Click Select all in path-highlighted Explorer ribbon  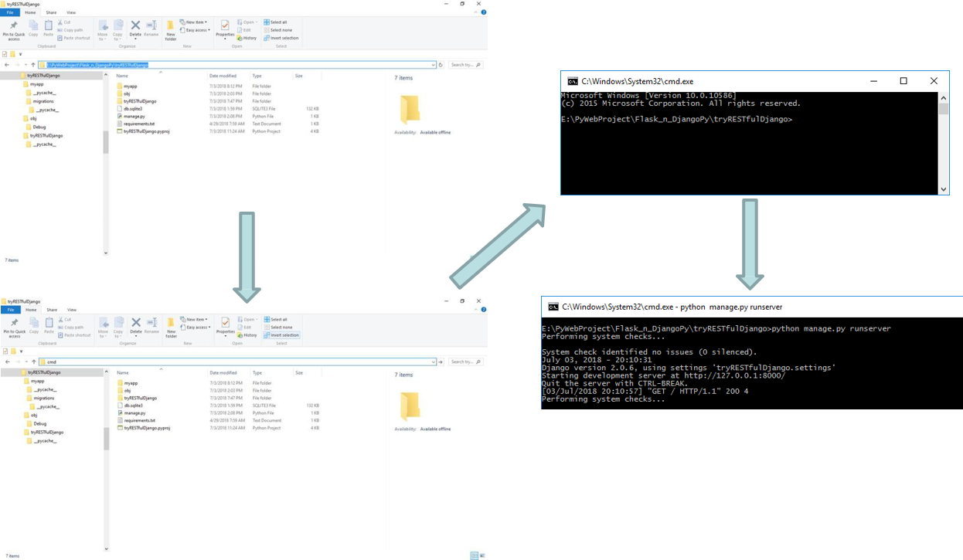coord(275,22)
